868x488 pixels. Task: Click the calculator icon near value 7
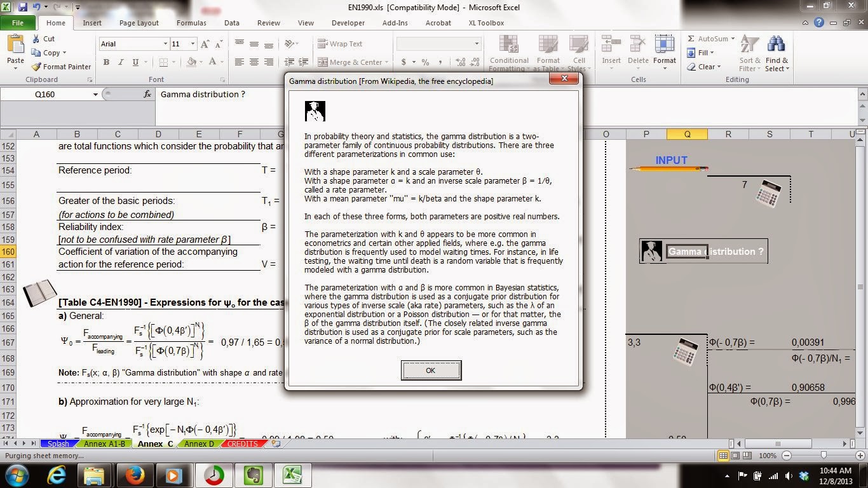pos(769,193)
